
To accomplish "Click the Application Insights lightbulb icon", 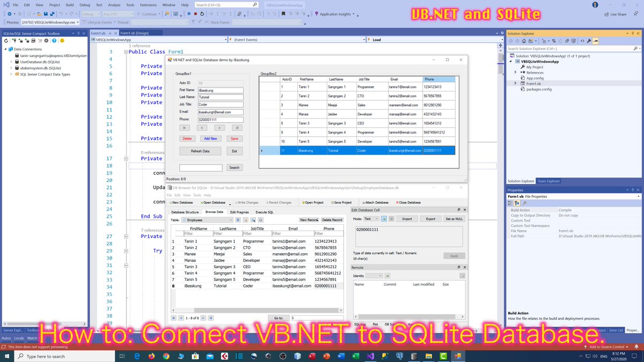I will [x=316, y=14].
